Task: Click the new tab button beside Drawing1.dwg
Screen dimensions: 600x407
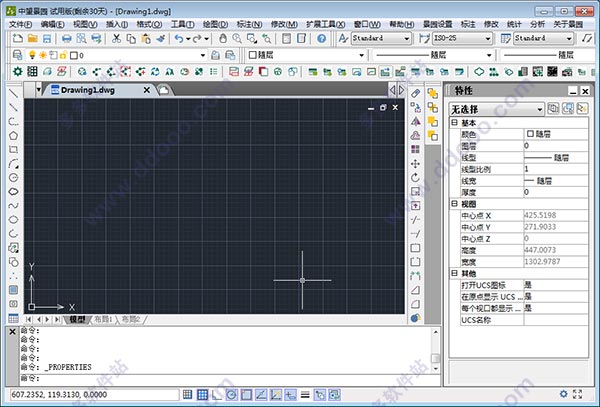Action: pos(163,90)
